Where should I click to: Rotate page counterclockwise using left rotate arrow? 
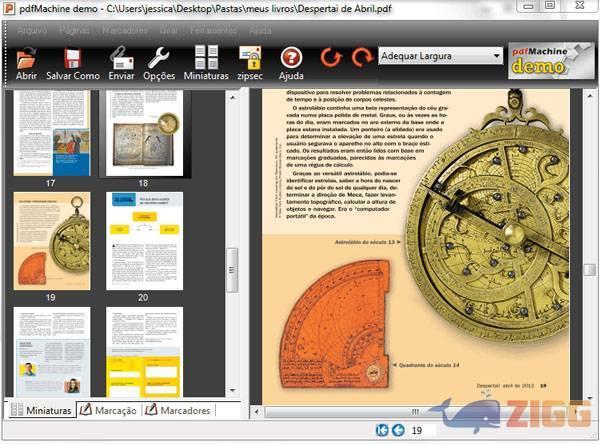331,58
